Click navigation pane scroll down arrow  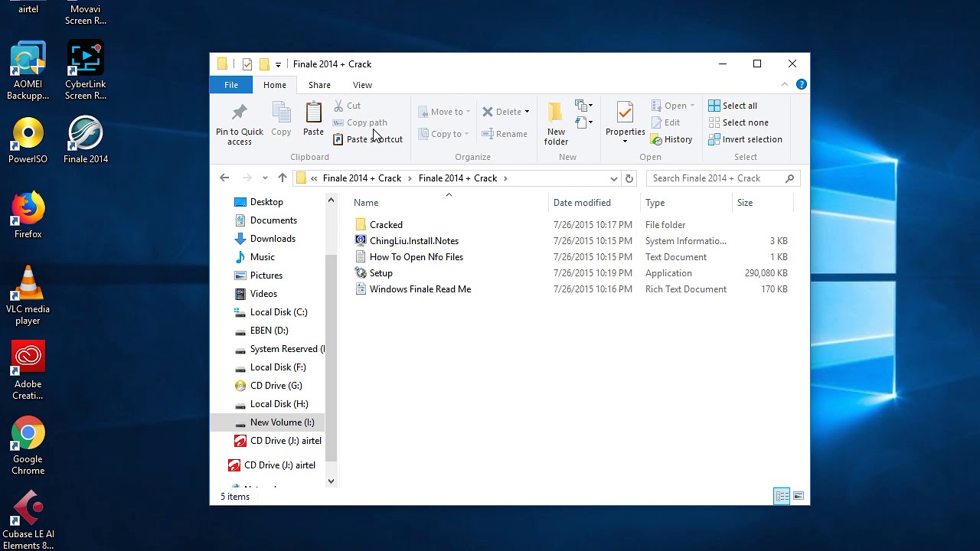(331, 481)
